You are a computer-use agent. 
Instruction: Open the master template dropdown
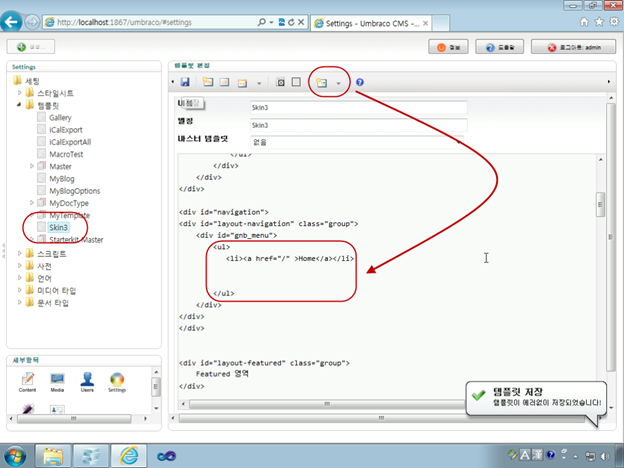357,142
